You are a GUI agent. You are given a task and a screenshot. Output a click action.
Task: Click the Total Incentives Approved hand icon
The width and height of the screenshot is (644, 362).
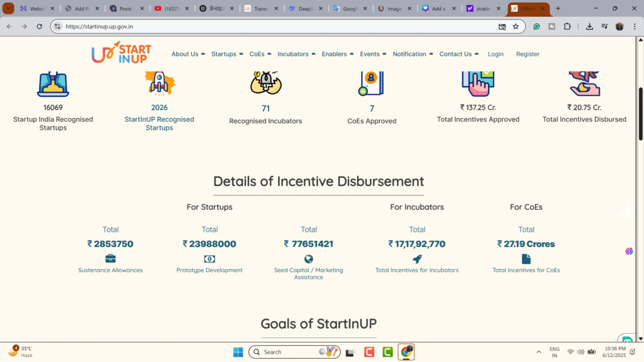[478, 84]
